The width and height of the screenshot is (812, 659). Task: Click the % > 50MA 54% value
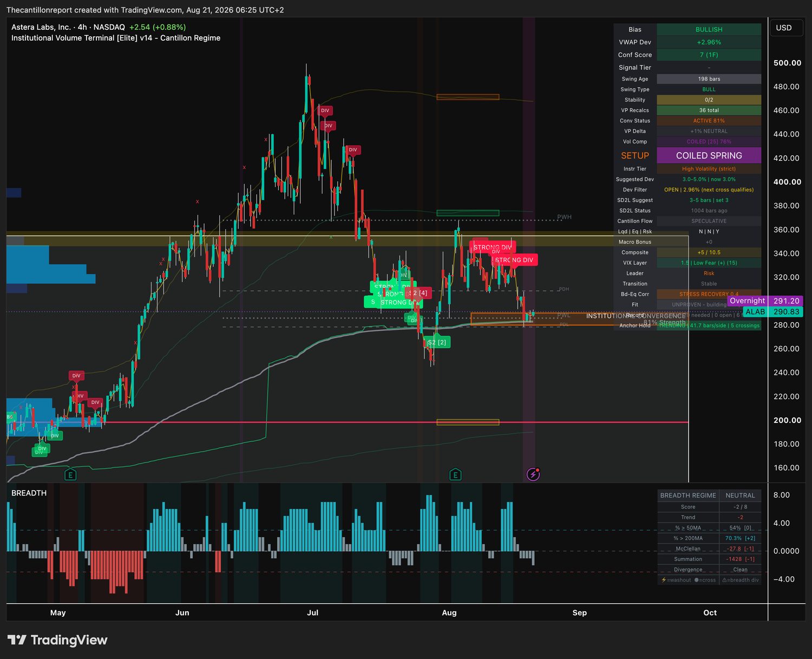(740, 528)
